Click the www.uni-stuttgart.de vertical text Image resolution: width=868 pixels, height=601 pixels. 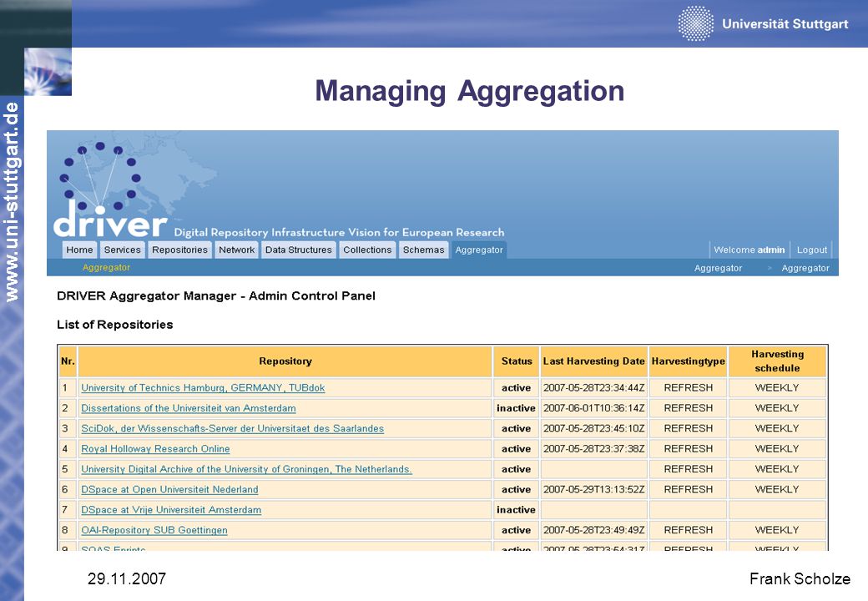point(12,201)
